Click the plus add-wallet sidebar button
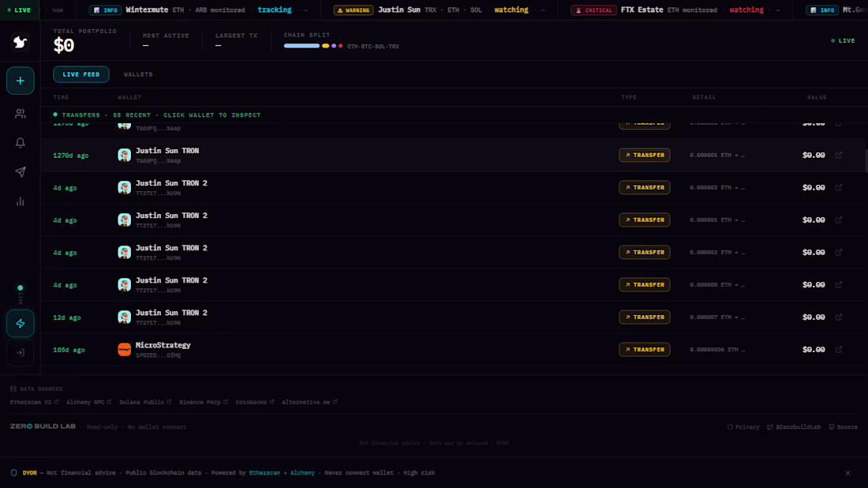The height and width of the screenshot is (488, 868). pyautogui.click(x=20, y=81)
